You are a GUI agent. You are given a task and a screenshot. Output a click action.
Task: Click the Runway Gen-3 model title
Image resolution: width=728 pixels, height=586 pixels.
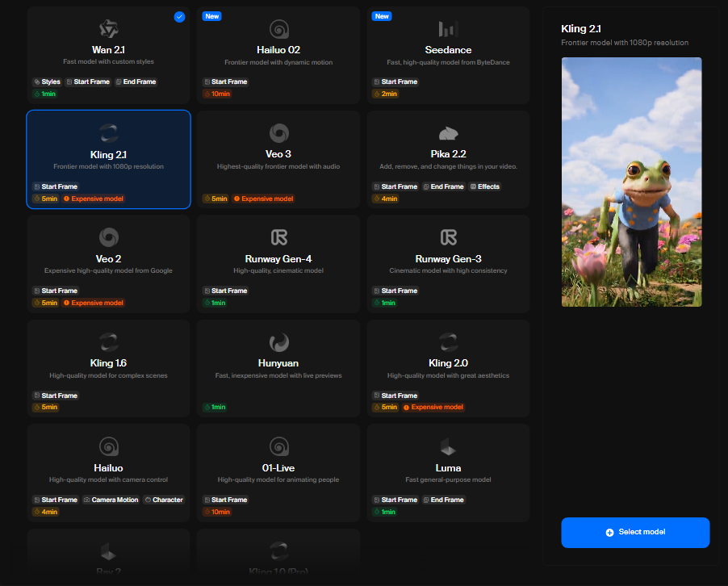tap(449, 259)
